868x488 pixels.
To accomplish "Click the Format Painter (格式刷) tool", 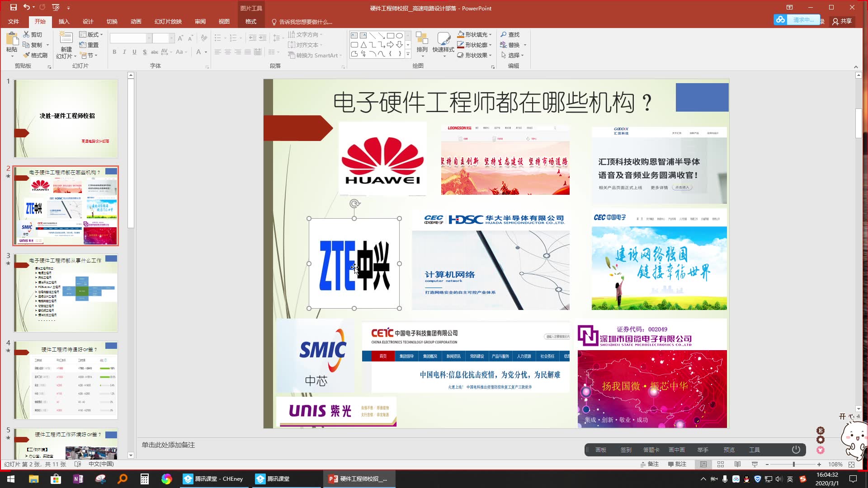I will (36, 55).
